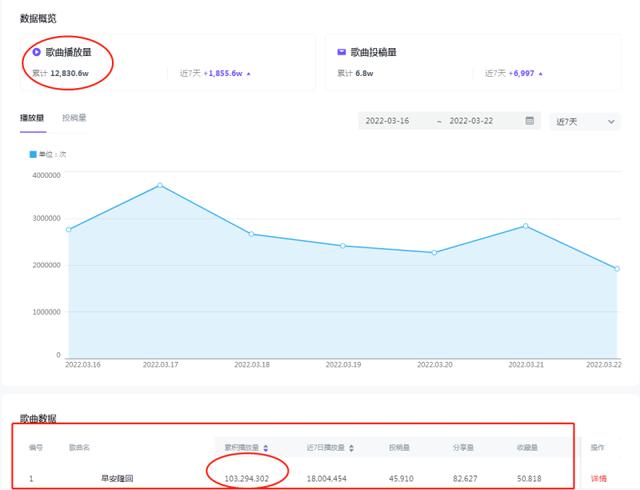Click the 歌曲投稿量 overview card
The width and height of the screenshot is (640, 490).
[470, 62]
